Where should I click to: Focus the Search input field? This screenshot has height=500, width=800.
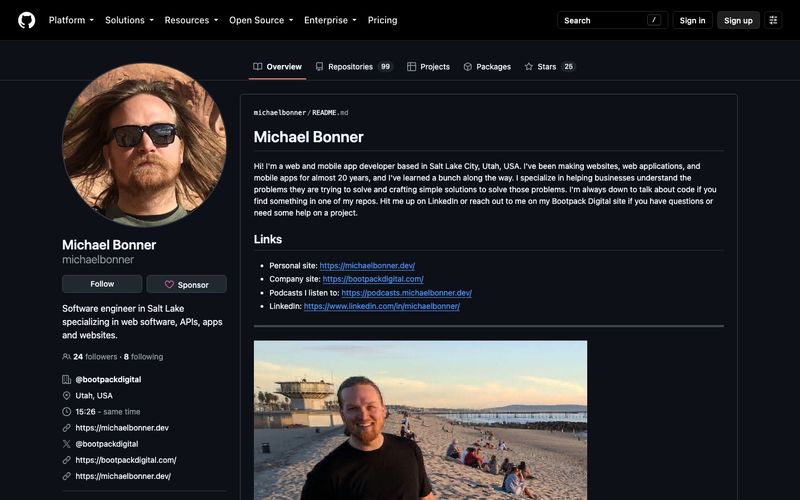click(612, 20)
